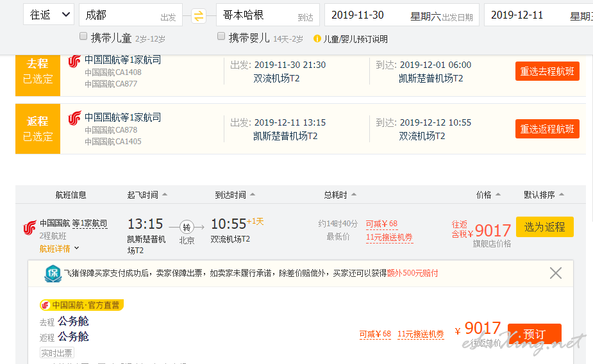Sort by 总耗时 column

pos(340,195)
